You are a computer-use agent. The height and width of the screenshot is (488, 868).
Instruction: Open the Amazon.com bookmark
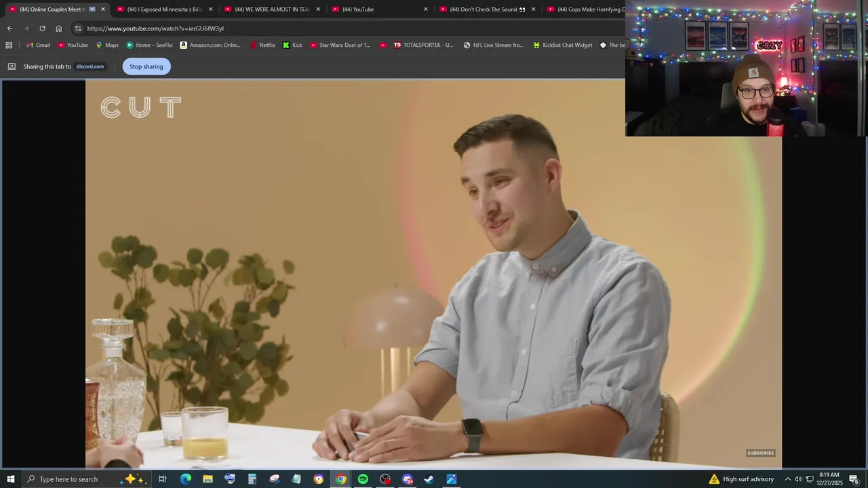coord(210,45)
